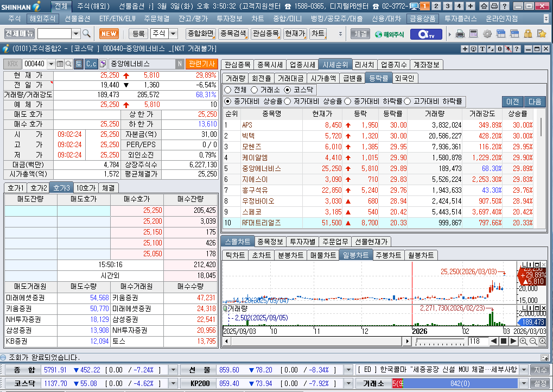Click the chart bar count field showing 118
The height and width of the screenshot is (392, 553).
(478, 341)
